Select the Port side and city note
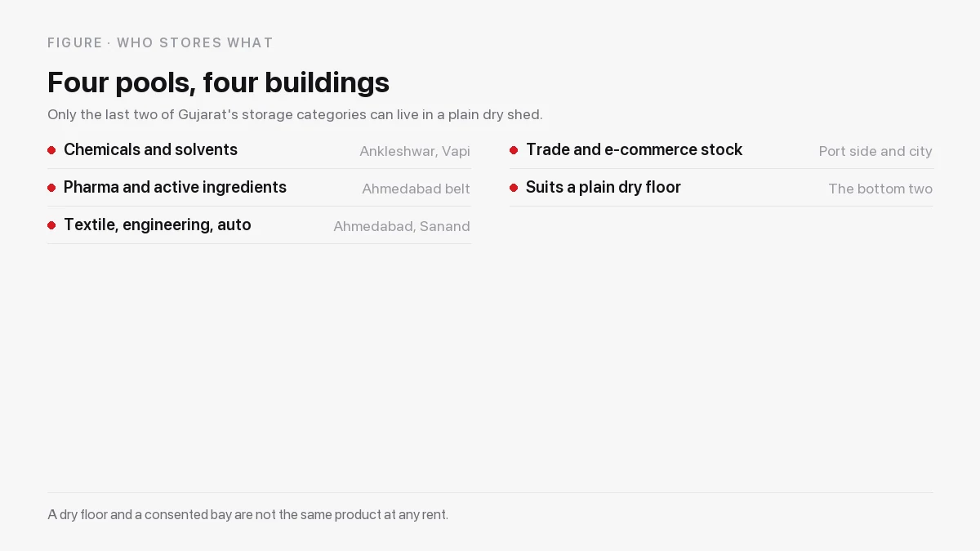 [875, 151]
